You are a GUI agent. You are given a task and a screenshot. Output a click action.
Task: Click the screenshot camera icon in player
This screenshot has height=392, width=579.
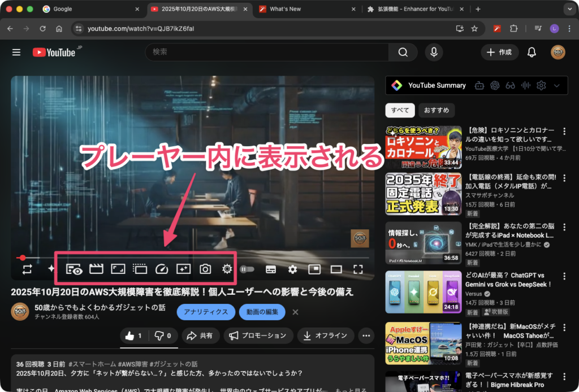pyautogui.click(x=205, y=269)
